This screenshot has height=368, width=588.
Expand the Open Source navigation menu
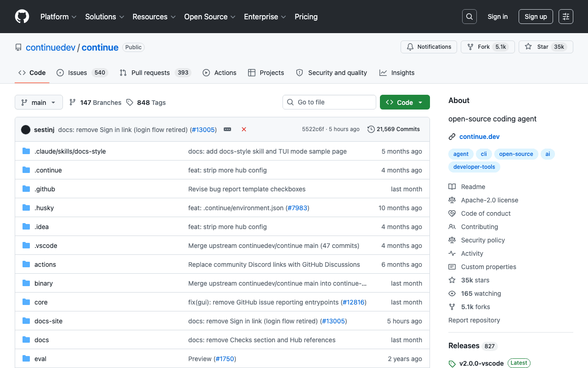coord(210,17)
